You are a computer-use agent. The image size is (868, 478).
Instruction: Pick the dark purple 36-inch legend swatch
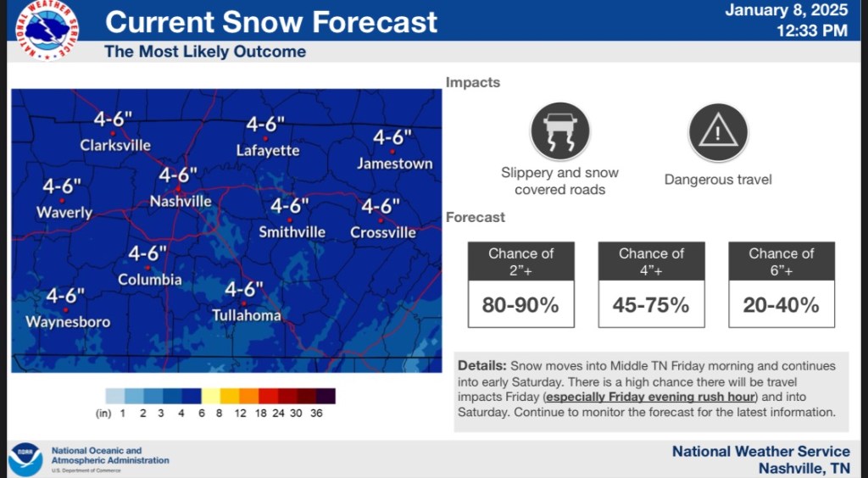click(326, 396)
